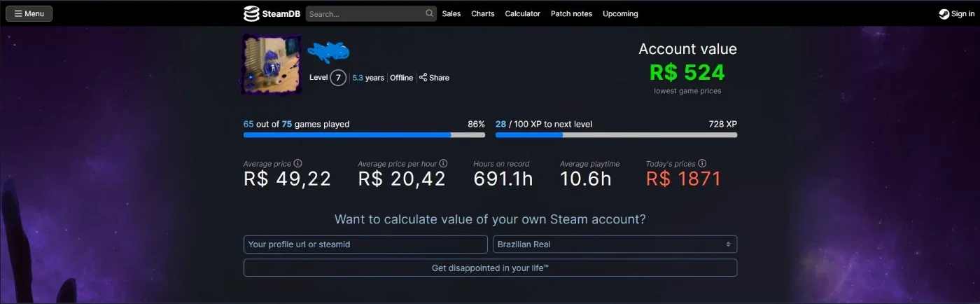
Task: Click the search magnifier icon
Action: tap(429, 13)
